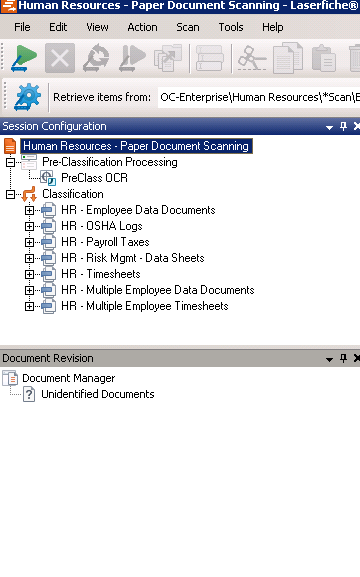Click the cut scissors toolbar icon
Viewport: 360px width, 577px height.
pos(252,58)
